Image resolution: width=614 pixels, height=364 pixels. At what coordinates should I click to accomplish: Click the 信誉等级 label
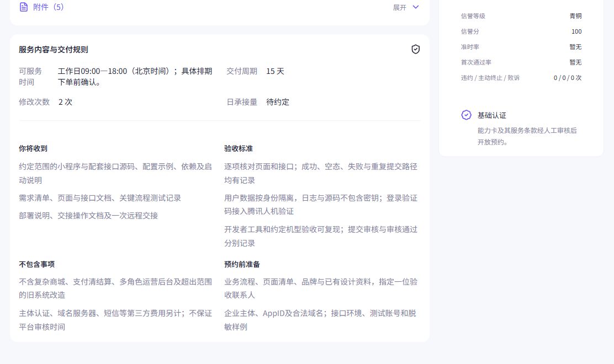[473, 16]
